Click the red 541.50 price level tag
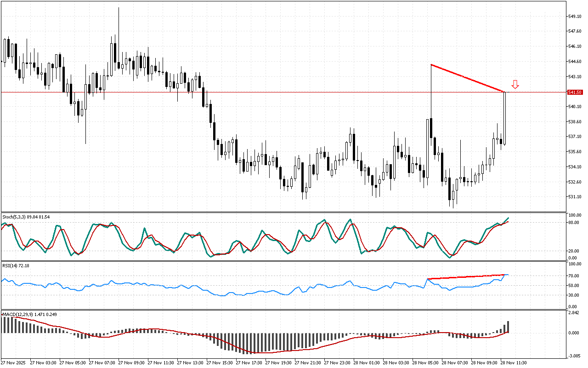 coord(575,92)
